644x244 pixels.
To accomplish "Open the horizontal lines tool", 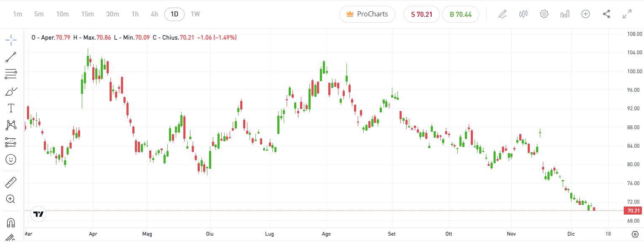I will tap(11, 74).
